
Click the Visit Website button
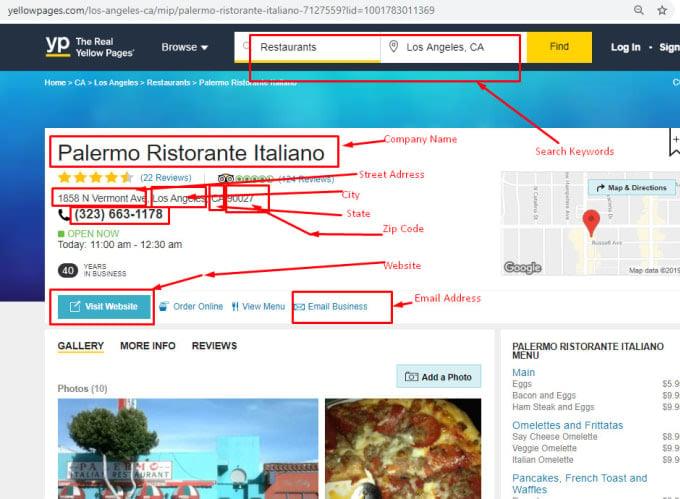click(104, 307)
